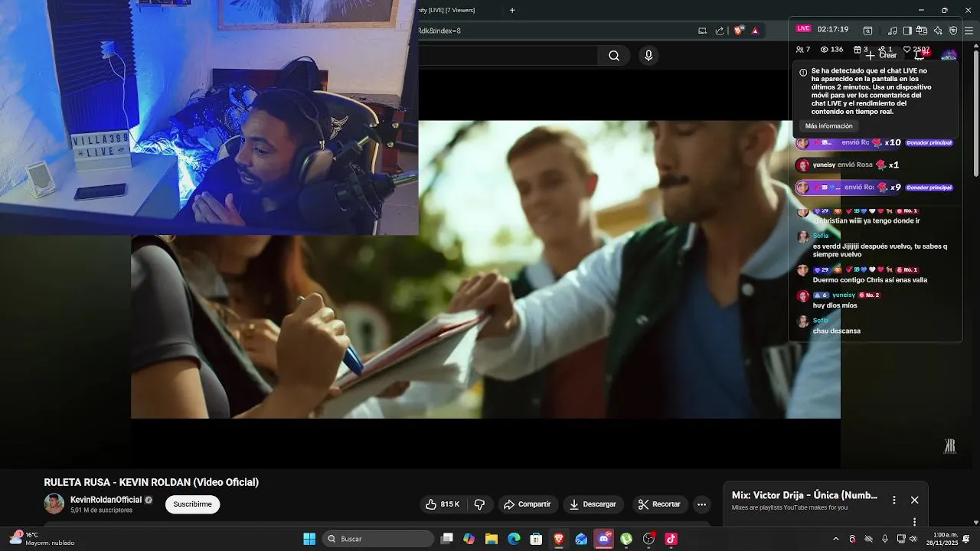
Task: Click Más información in LIVE chat warning
Action: (828, 126)
